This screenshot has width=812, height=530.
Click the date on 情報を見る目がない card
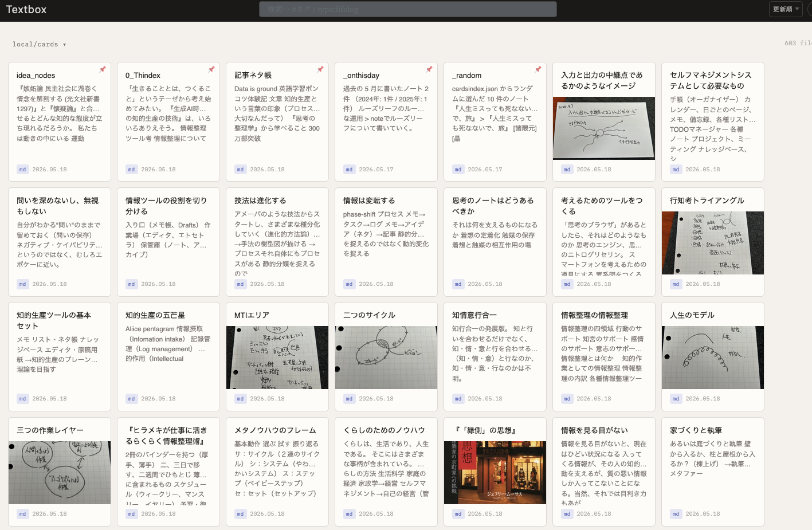point(594,514)
